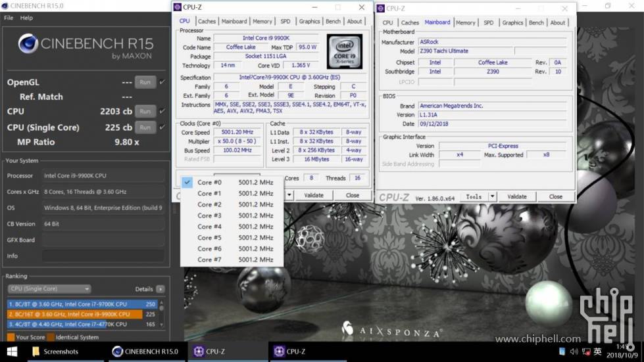644x362 pixels.
Task: Click Core Speed value 5001.20 MHz
Action: click(237, 132)
